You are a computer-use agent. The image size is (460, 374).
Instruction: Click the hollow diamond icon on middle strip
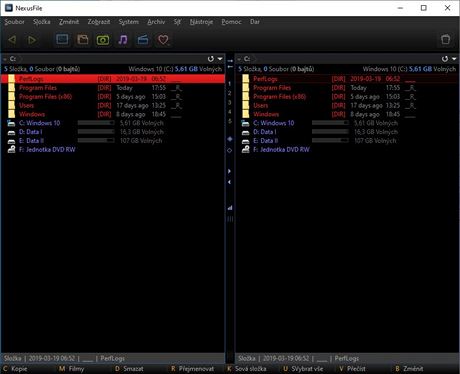[x=230, y=150]
